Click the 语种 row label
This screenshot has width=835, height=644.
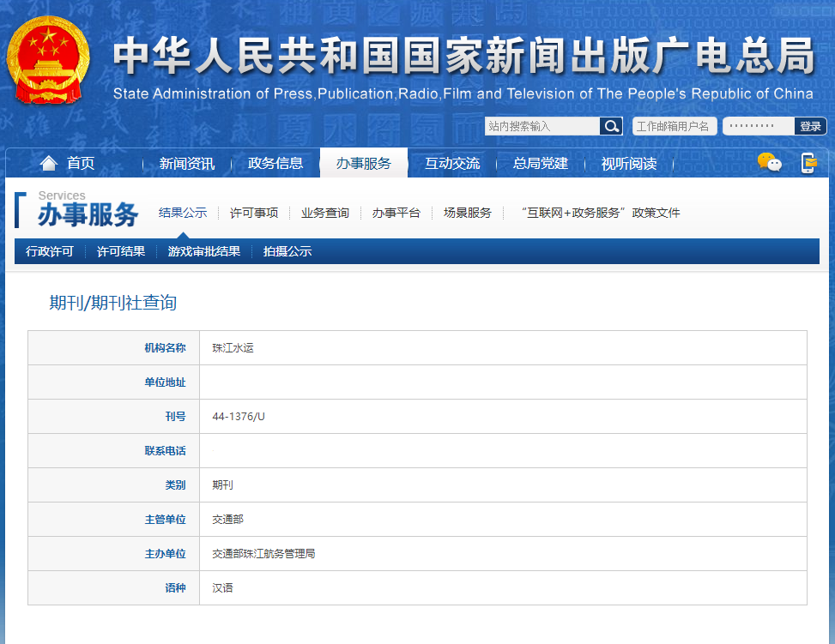pos(175,588)
